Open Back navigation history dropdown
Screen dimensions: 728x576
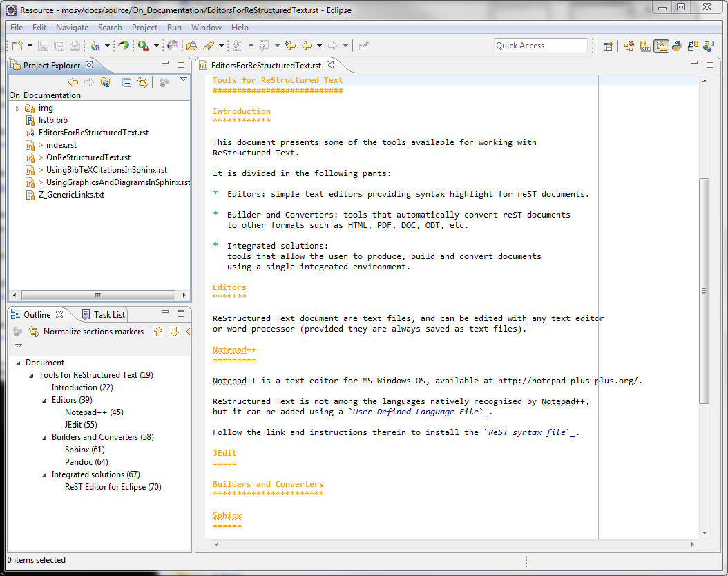click(x=319, y=46)
